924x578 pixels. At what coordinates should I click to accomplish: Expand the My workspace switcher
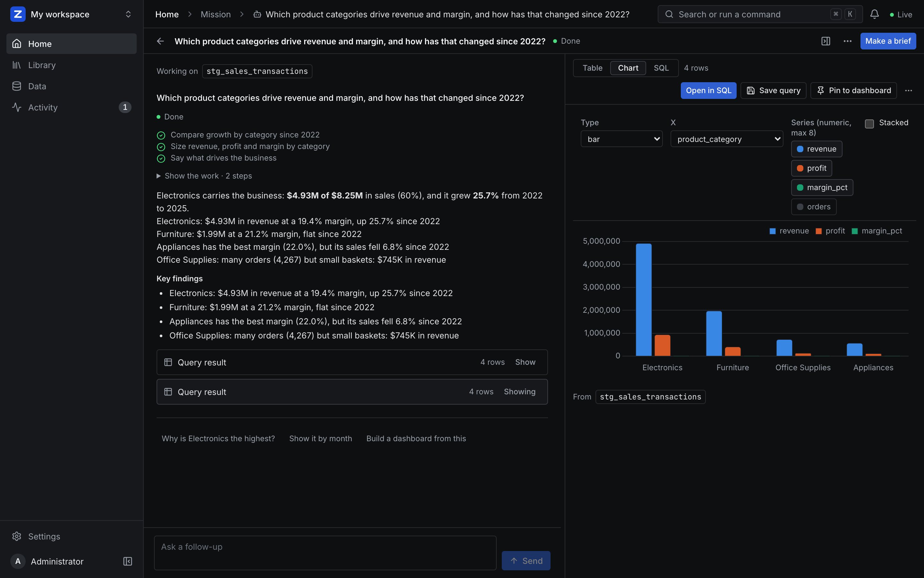(72, 14)
